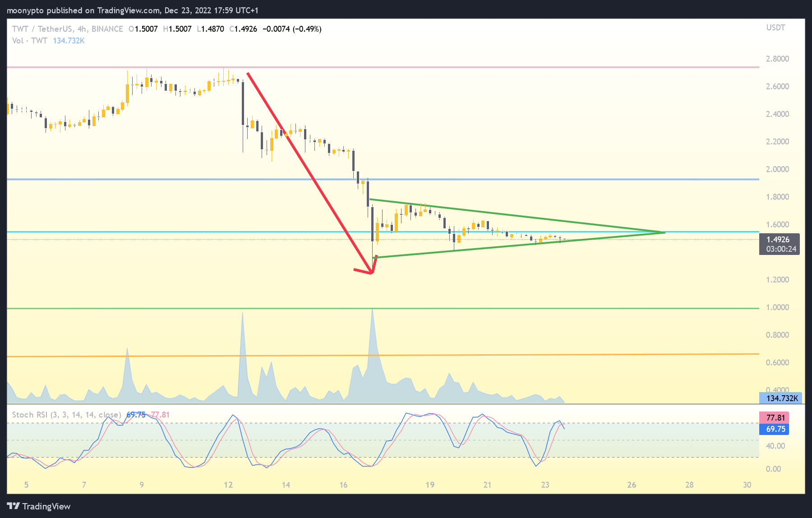Click the blue volume tag 134.732K on the price axis
812x518 pixels.
[781, 398]
